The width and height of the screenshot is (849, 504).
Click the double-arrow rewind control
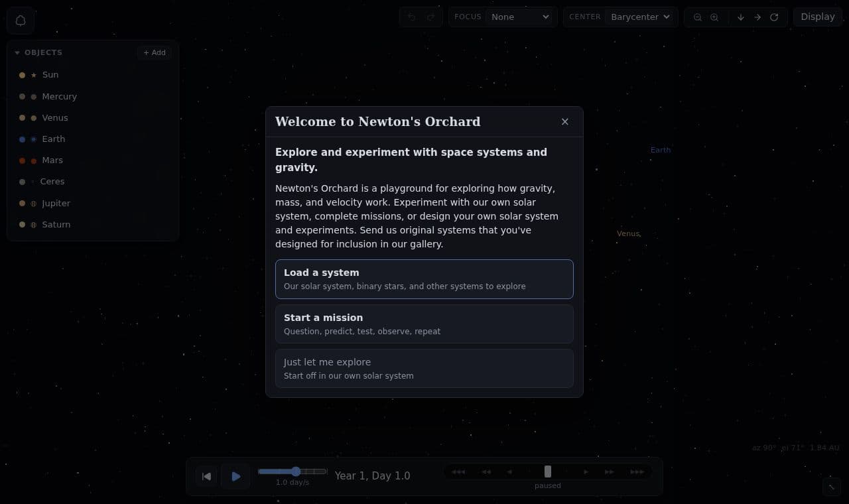coord(486,472)
